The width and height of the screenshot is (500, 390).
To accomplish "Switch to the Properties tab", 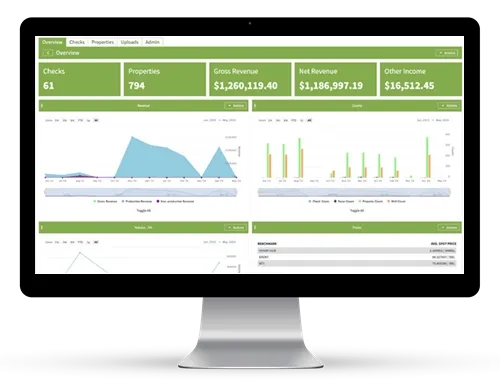I will click(x=103, y=42).
